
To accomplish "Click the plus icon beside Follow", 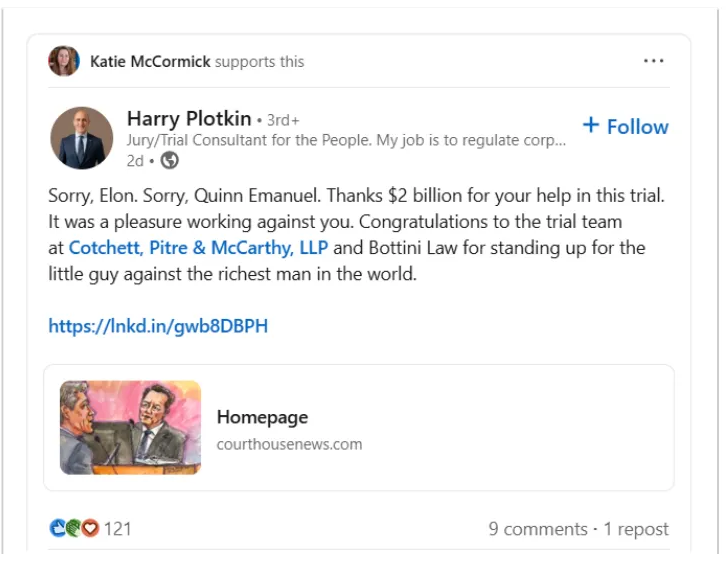I will click(x=591, y=125).
